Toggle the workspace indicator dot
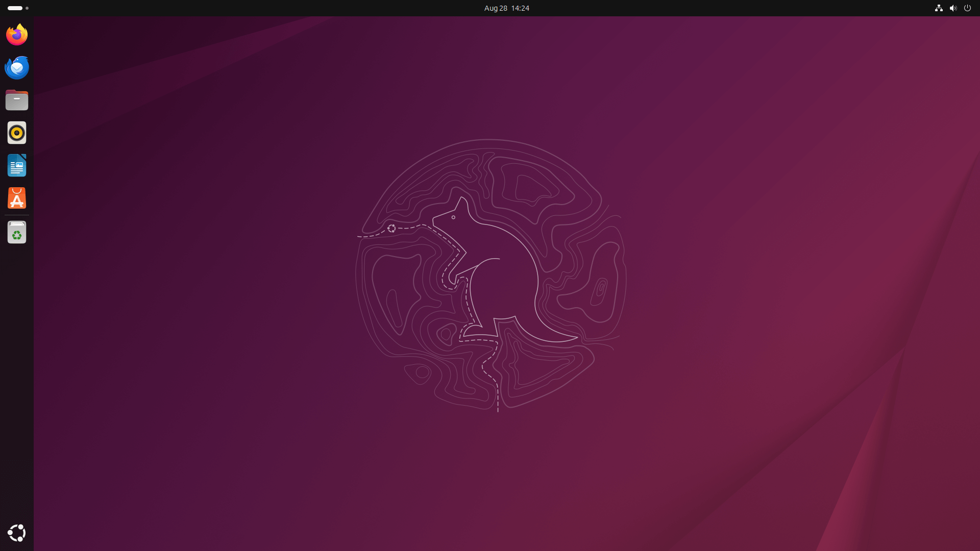The width and height of the screenshot is (980, 551). pyautogui.click(x=27, y=8)
